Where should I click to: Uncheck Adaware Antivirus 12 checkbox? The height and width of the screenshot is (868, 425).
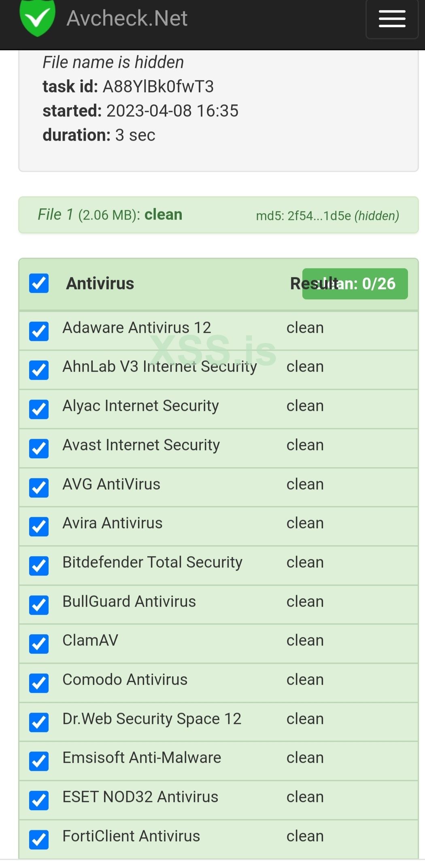(x=39, y=331)
